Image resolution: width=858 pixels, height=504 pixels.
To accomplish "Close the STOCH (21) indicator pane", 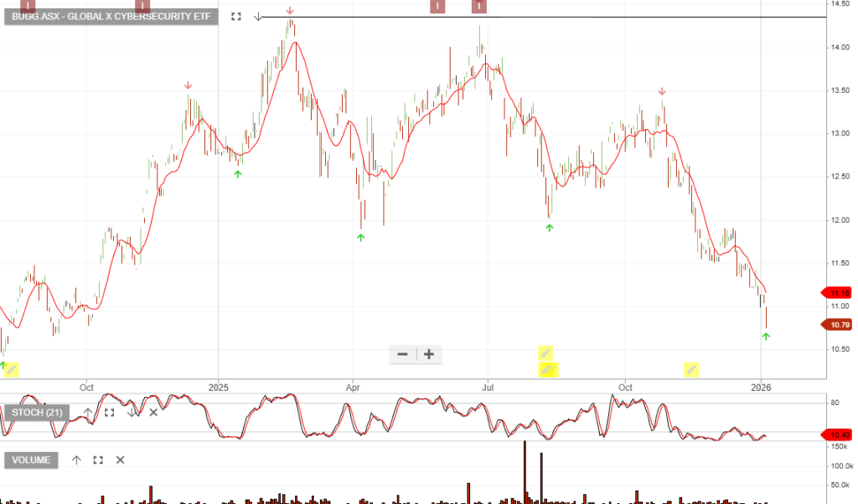I will point(153,412).
